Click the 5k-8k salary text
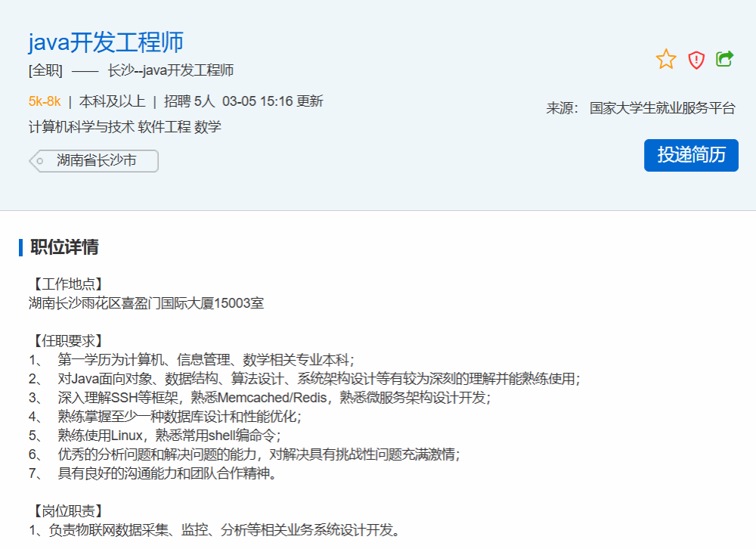The height and width of the screenshot is (549, 756). coord(45,101)
